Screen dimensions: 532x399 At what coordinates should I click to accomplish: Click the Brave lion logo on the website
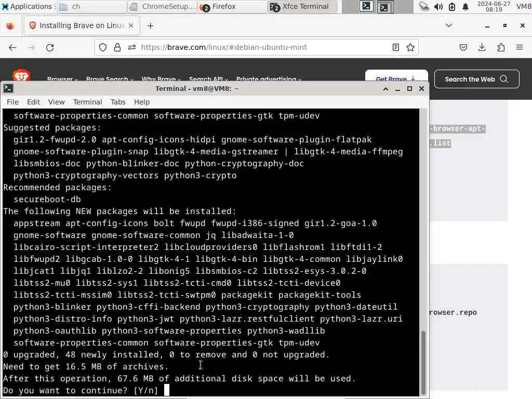(21, 76)
